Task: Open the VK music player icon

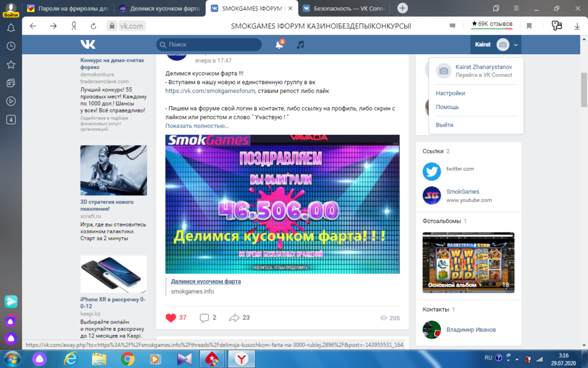Action: (300, 45)
